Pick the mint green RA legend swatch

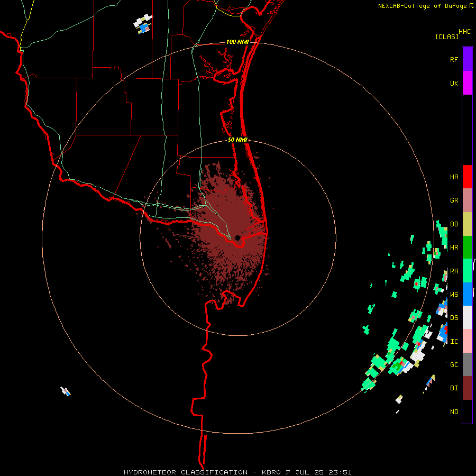coord(467,271)
